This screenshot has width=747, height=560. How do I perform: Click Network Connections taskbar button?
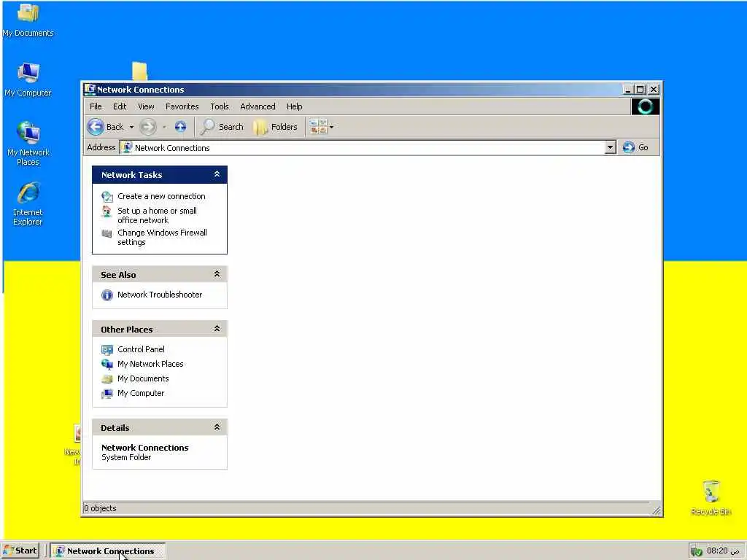(108, 551)
